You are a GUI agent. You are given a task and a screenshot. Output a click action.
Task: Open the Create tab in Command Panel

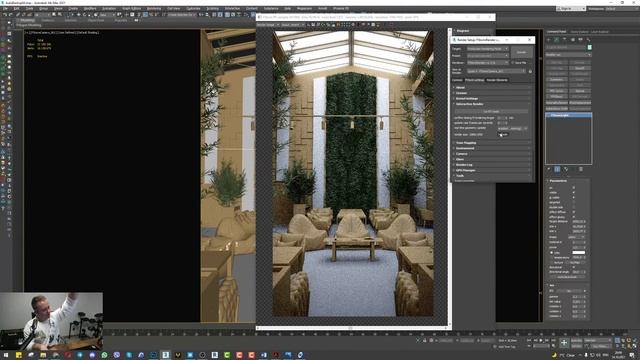(x=549, y=40)
